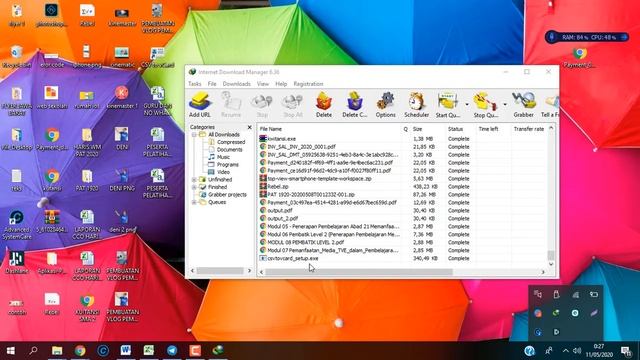The width and height of the screenshot is (640, 360).
Task: Expand the Finished category node
Action: [195, 187]
